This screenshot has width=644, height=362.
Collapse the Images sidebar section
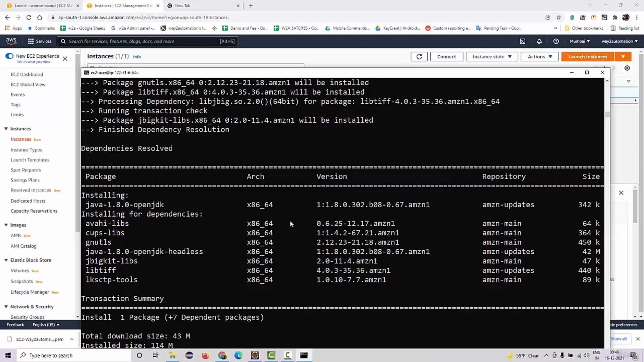click(6, 225)
